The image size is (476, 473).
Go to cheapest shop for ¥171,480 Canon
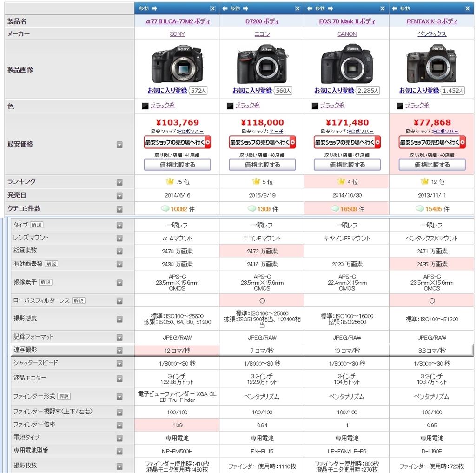click(347, 142)
